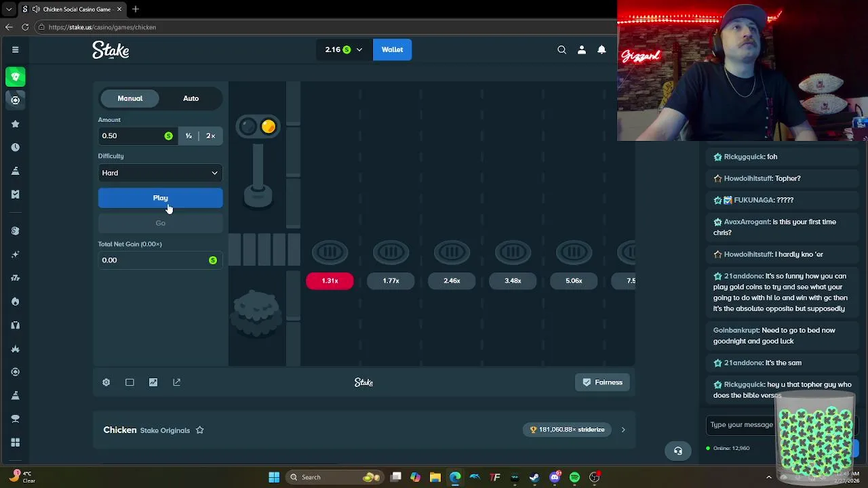Open search with the magnifier icon
The height and width of the screenshot is (488, 868).
[x=561, y=49]
